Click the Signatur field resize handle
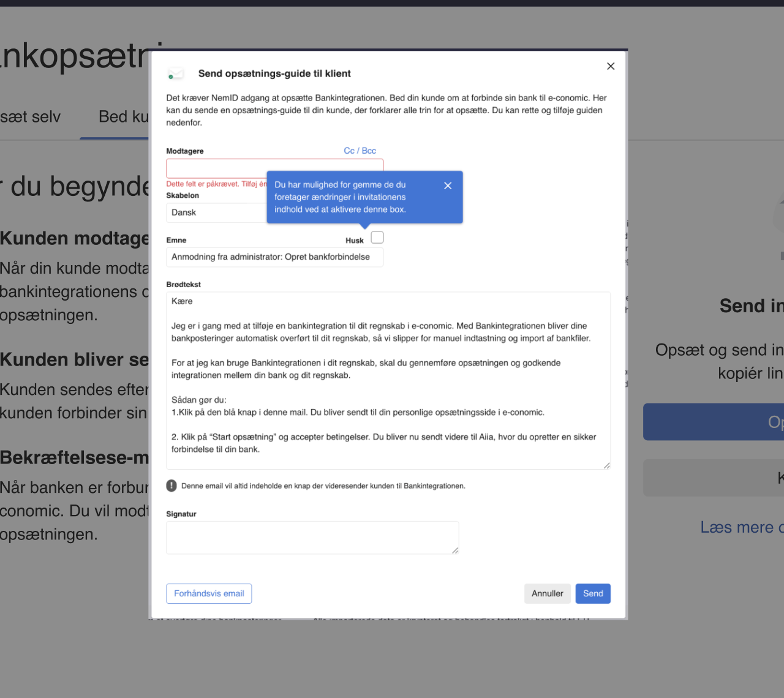The height and width of the screenshot is (698, 784). click(454, 550)
